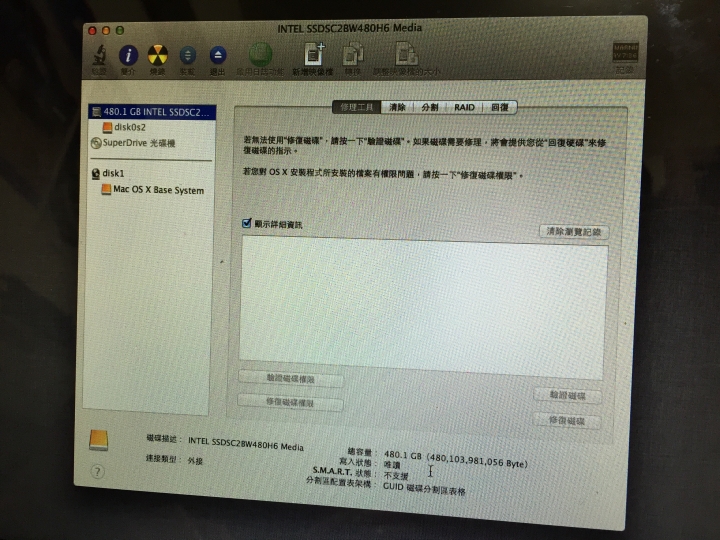Click the Verify microscope toolbar icon

tap(100, 56)
